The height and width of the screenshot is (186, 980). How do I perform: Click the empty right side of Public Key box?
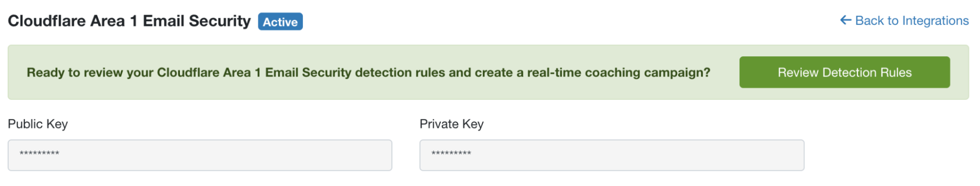294,155
